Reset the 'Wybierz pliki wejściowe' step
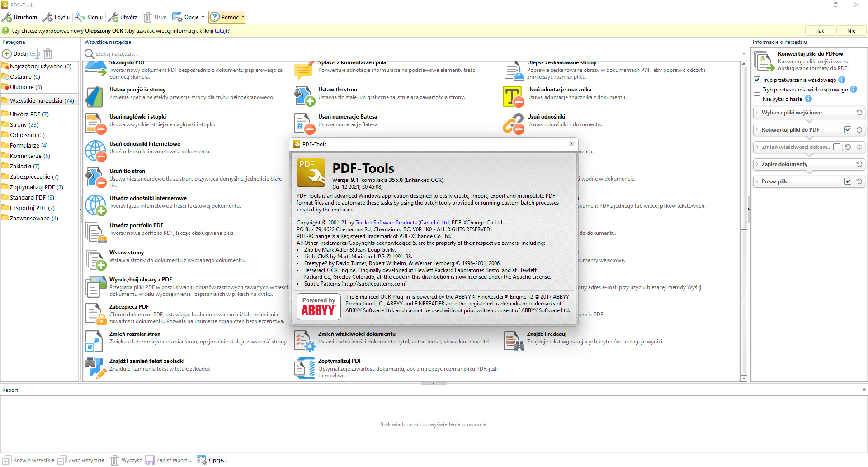The image size is (868, 467). (x=859, y=113)
